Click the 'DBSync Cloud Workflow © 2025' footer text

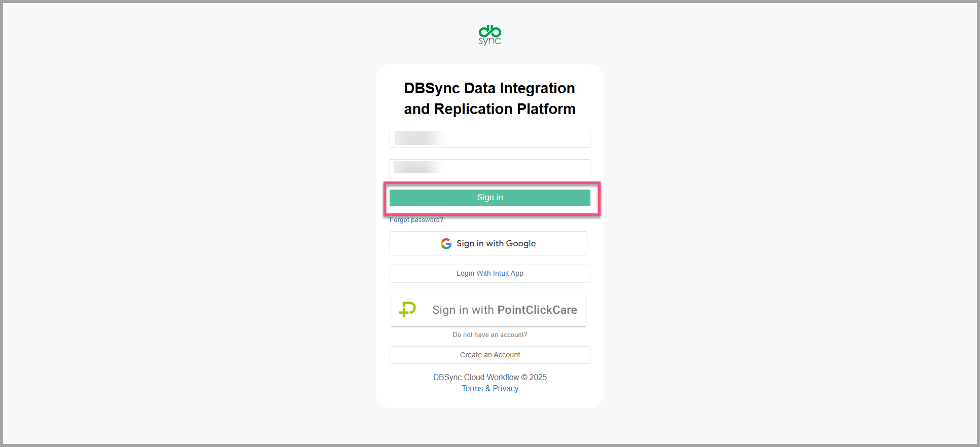coord(489,378)
